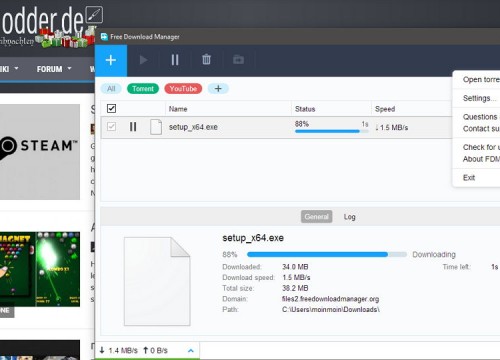This screenshot has width=500, height=360.
Task: Click the 38.2 MB total size value
Action: click(295, 288)
